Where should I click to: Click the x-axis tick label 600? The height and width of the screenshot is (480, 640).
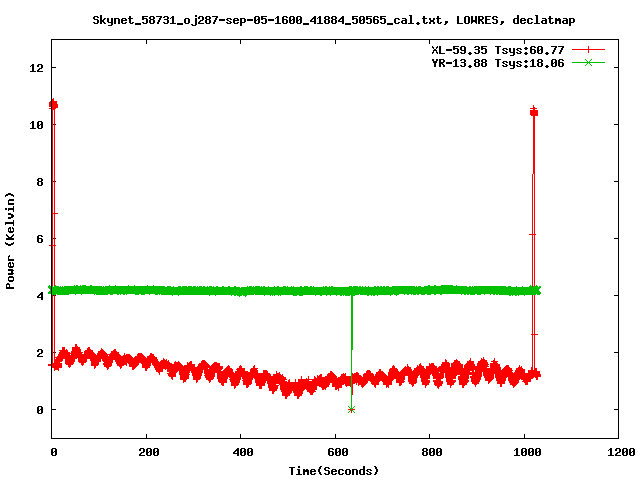point(338,452)
